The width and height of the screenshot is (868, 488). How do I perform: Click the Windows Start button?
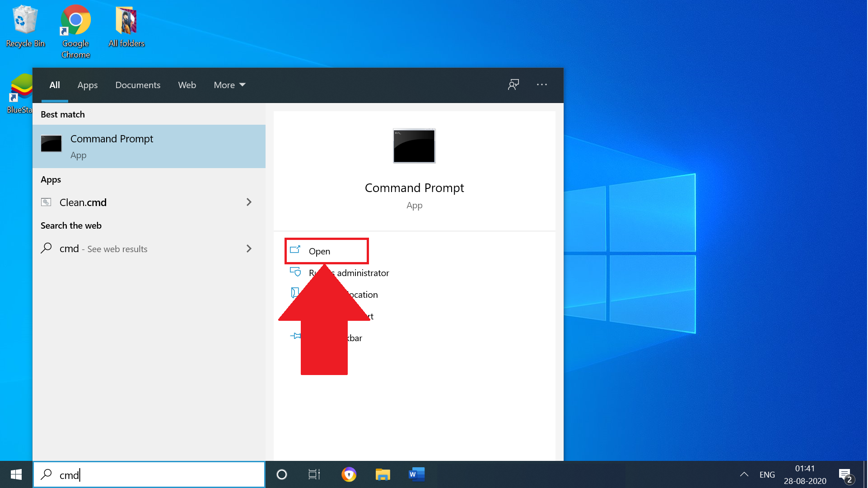[x=16, y=474]
